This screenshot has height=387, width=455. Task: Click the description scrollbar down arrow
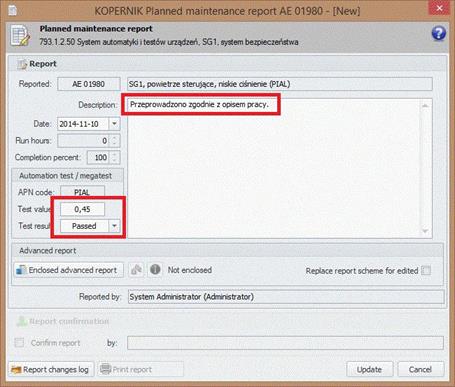pos(425,231)
